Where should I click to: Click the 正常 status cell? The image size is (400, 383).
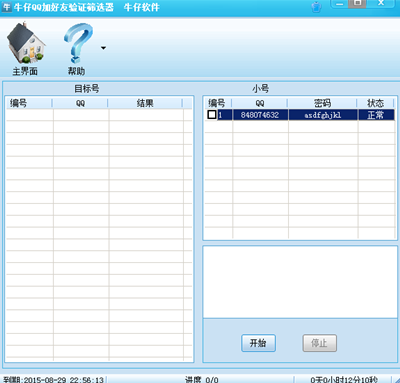(x=376, y=115)
